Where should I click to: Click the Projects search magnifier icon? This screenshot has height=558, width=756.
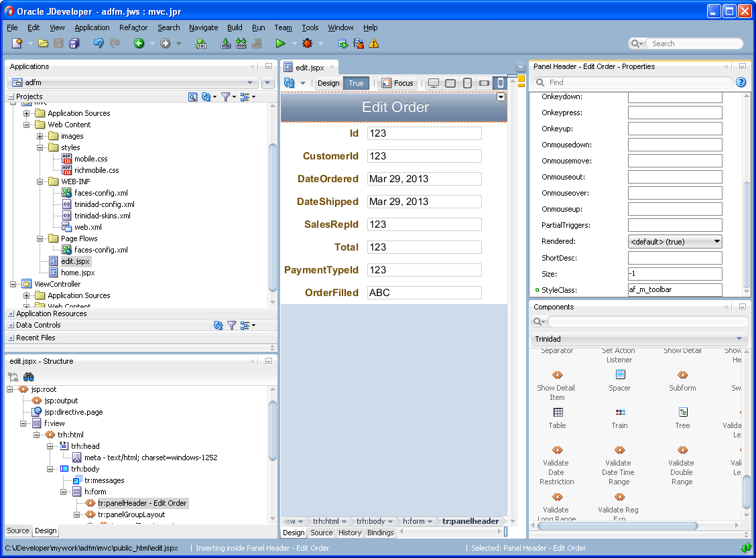tap(192, 97)
